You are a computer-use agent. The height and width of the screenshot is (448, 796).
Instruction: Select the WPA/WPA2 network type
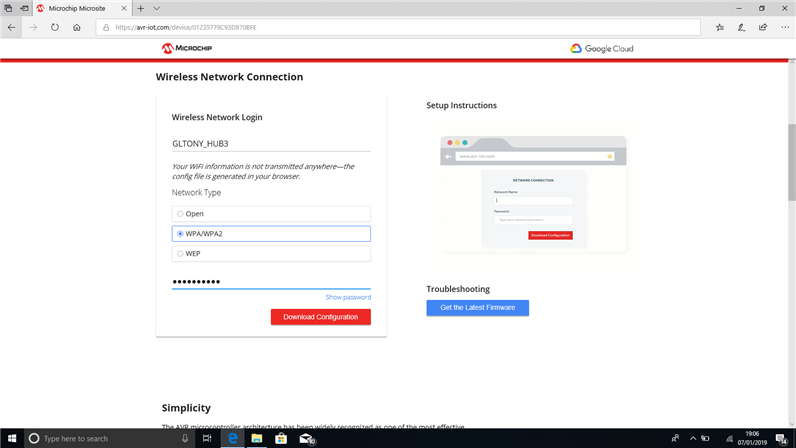coord(271,234)
